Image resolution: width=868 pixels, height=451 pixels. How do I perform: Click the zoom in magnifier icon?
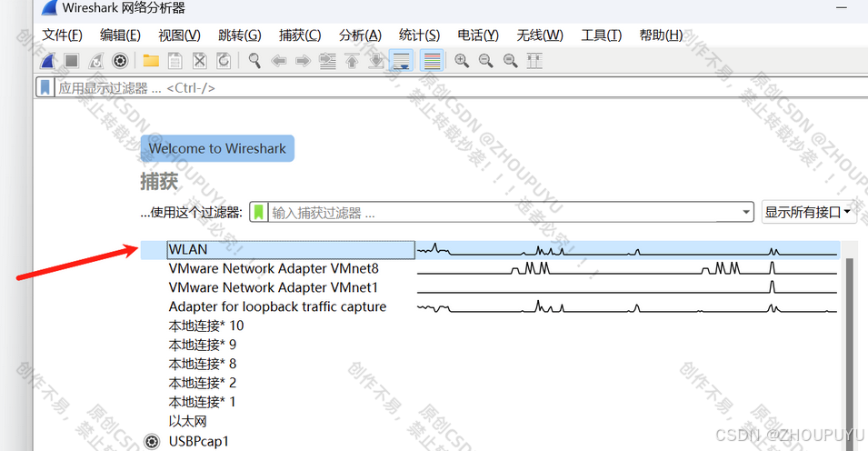pyautogui.click(x=462, y=60)
